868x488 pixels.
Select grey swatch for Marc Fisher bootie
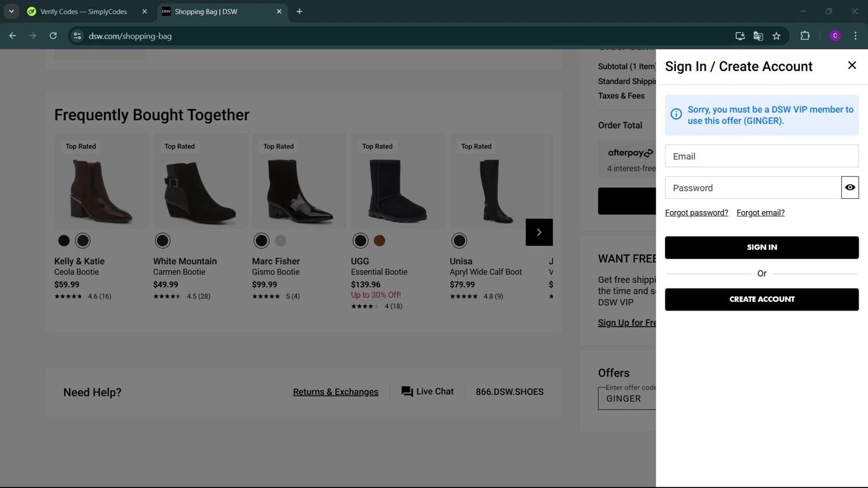281,241
